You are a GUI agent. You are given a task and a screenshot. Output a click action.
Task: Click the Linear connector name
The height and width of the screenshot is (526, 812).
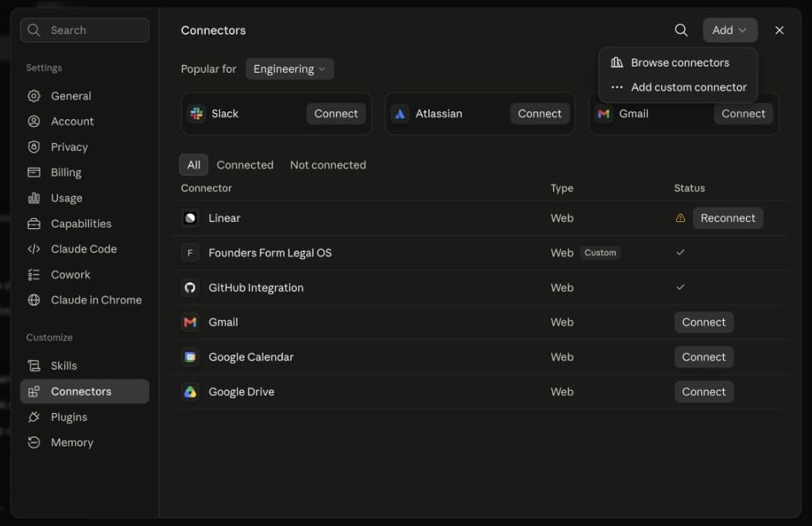click(x=224, y=218)
